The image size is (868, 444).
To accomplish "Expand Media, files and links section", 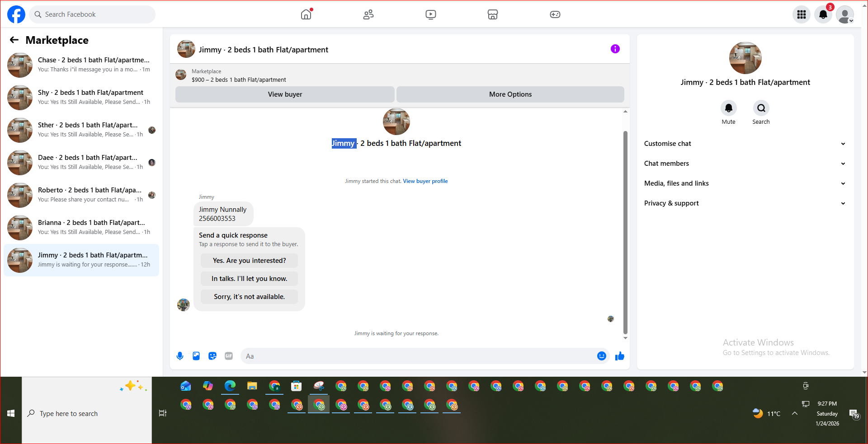I will point(745,183).
